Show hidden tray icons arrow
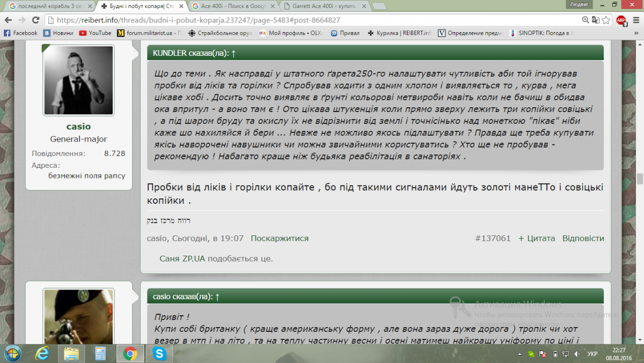Screen dimensions: 644x363 [x=520, y=354]
